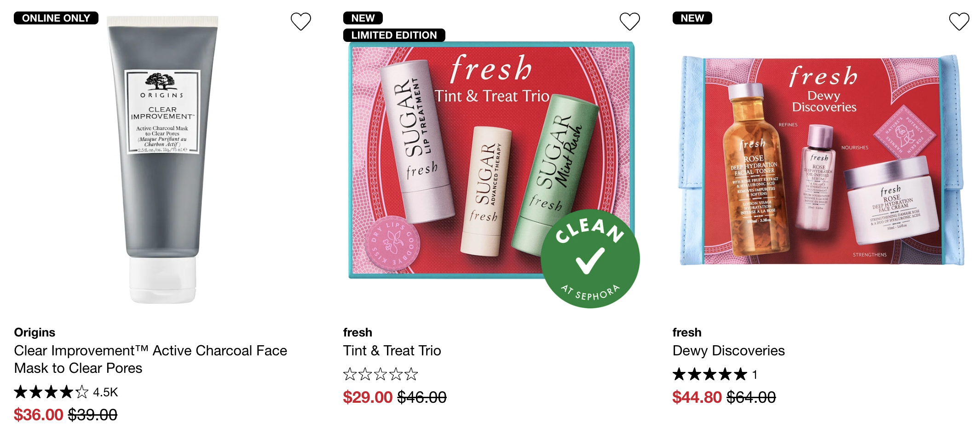Open the Origins brand link

[35, 332]
